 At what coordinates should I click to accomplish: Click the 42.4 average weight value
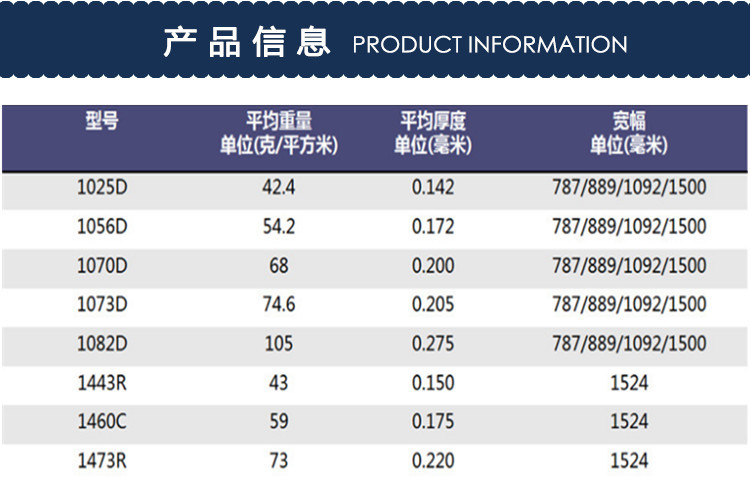pos(279,187)
